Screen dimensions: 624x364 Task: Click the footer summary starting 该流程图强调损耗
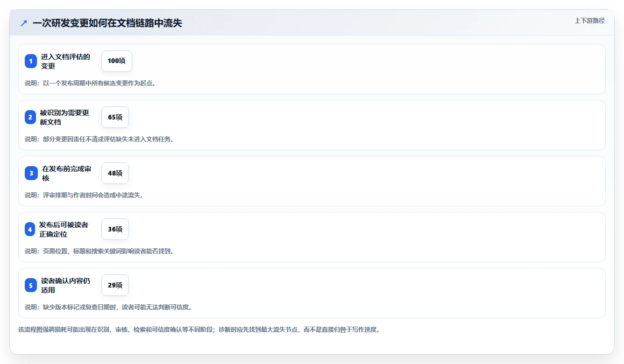[200, 329]
